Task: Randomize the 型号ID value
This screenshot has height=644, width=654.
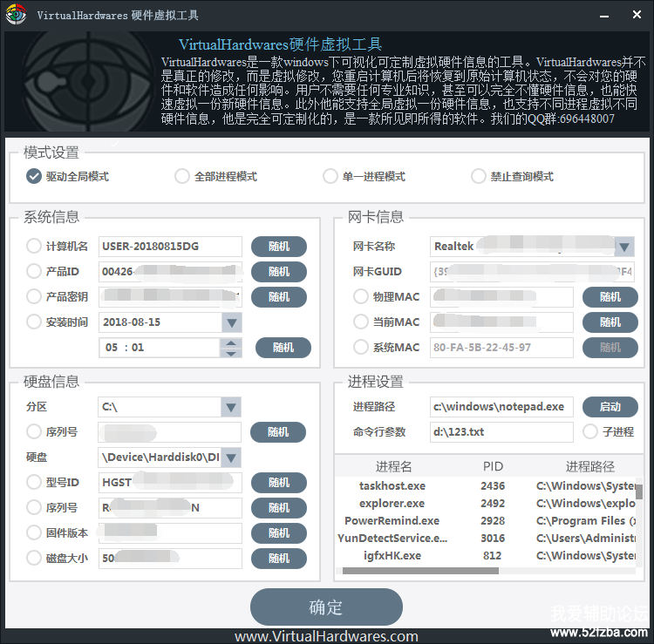Action: [279, 483]
